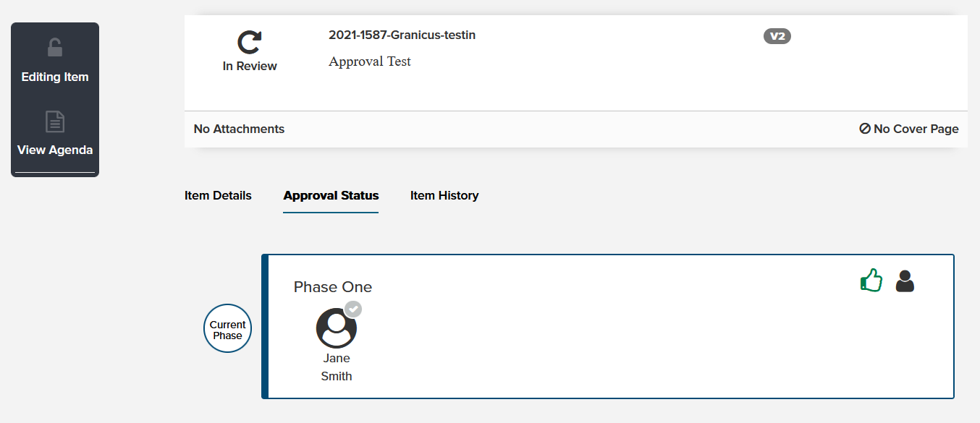Screen dimensions: 980x423
Task: Open the Item History tab
Action: point(444,195)
